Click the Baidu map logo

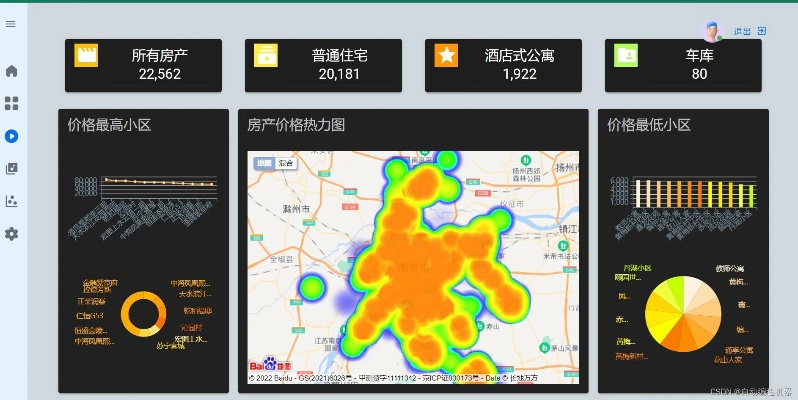(x=270, y=364)
